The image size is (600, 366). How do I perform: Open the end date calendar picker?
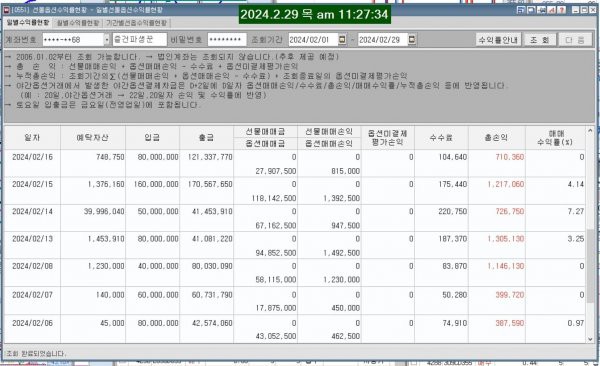click(x=412, y=39)
